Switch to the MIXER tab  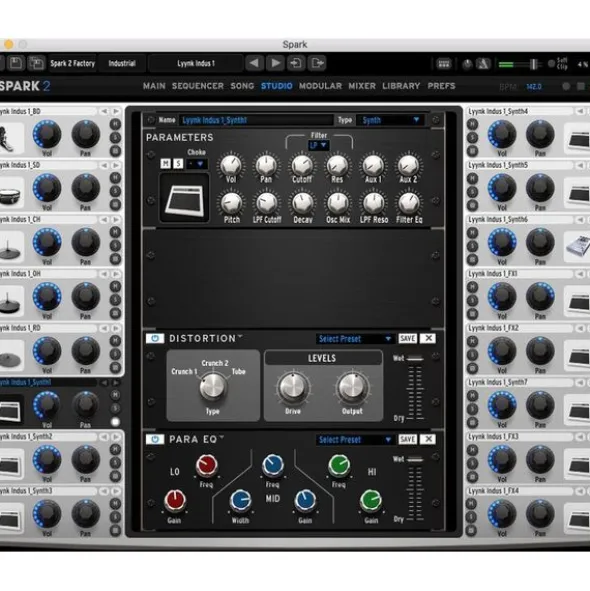coord(362,86)
